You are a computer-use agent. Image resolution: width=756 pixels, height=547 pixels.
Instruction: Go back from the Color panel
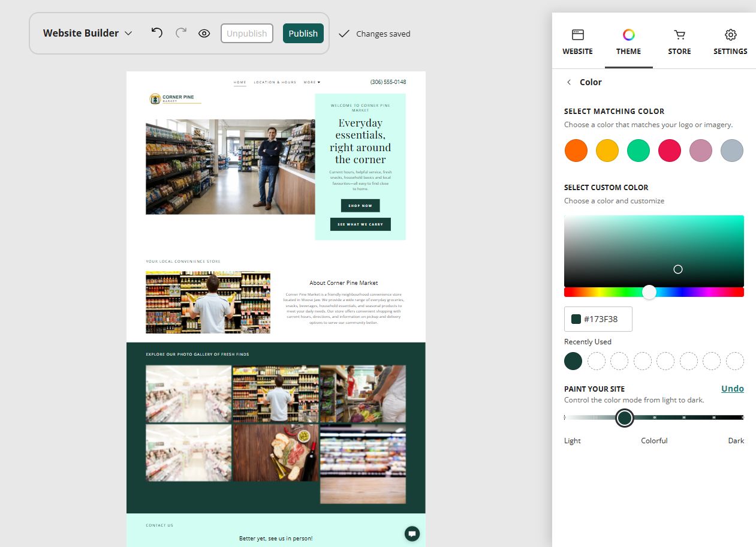pyautogui.click(x=569, y=82)
